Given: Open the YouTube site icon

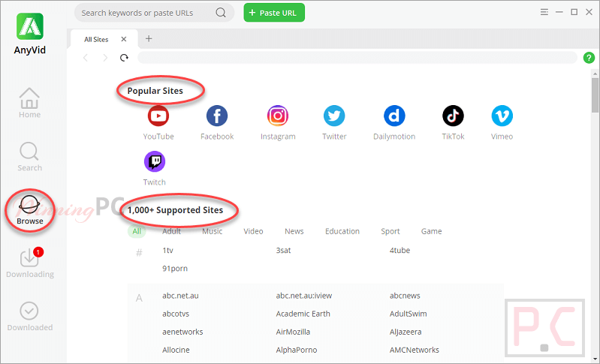Looking at the screenshot, I should pyautogui.click(x=158, y=116).
